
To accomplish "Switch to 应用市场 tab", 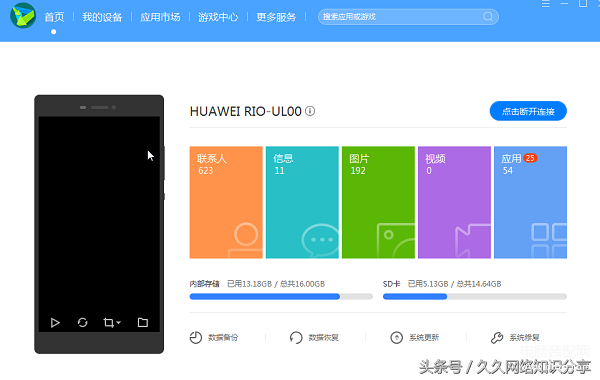I will 160,17.
